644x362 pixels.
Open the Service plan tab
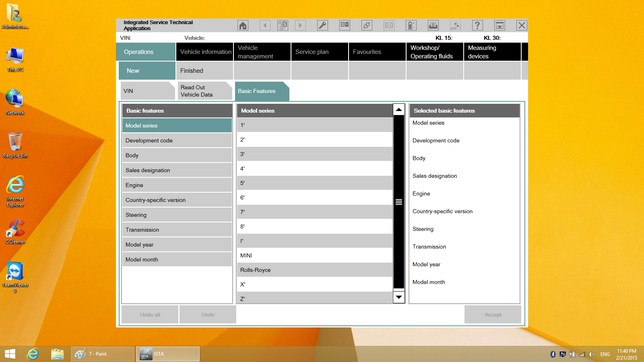coord(320,52)
